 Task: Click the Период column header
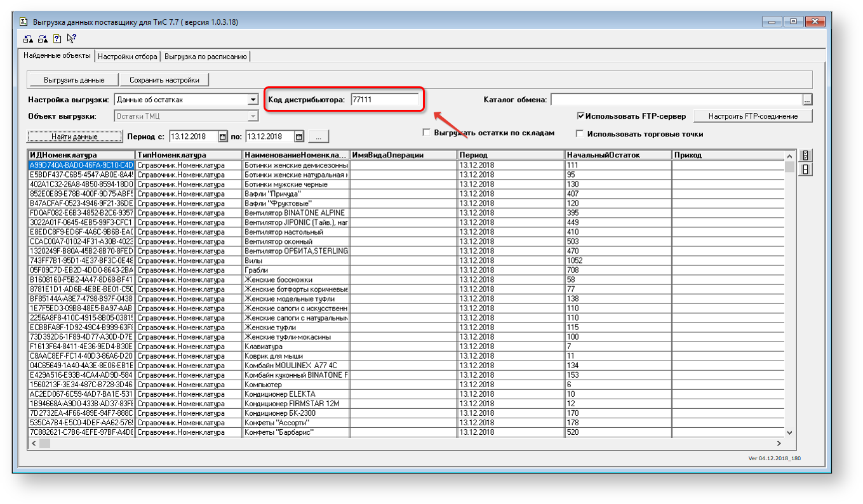click(511, 155)
